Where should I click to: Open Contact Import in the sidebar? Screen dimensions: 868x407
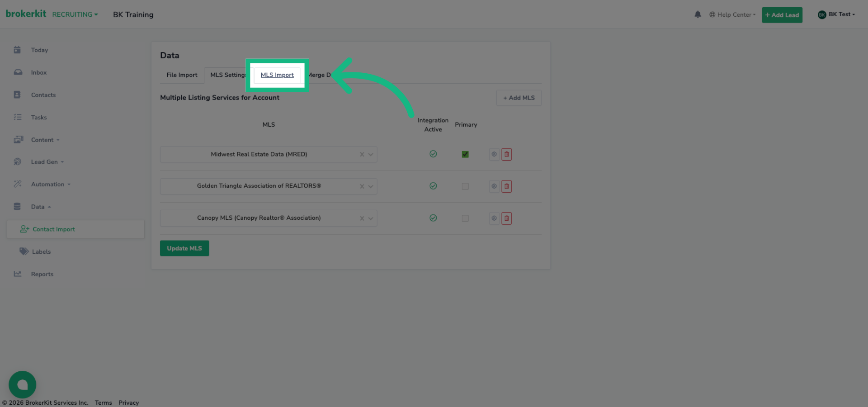coord(75,229)
